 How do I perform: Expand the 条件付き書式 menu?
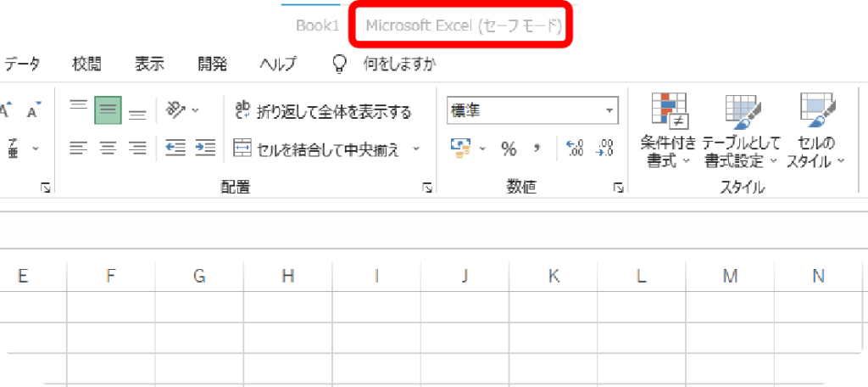[x=668, y=132]
